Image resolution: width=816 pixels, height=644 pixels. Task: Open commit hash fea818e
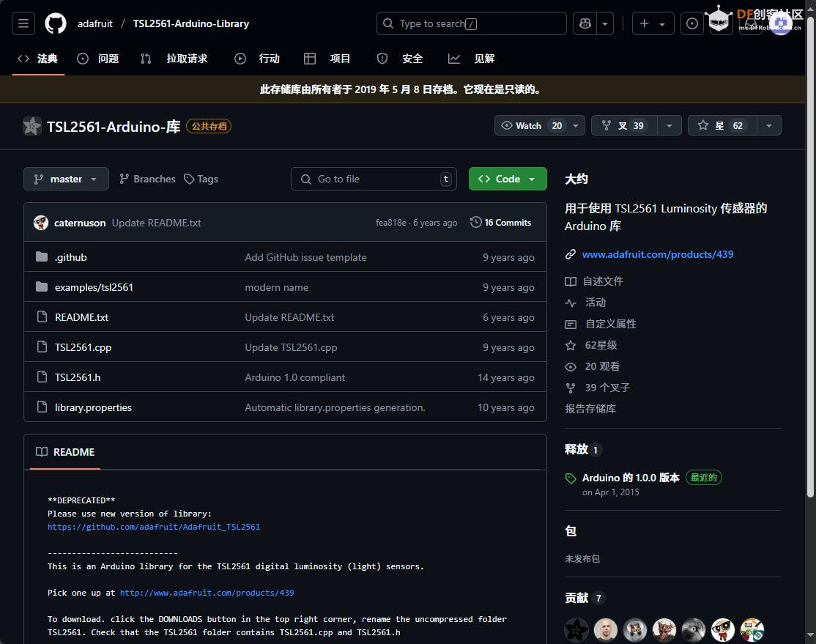tap(391, 222)
